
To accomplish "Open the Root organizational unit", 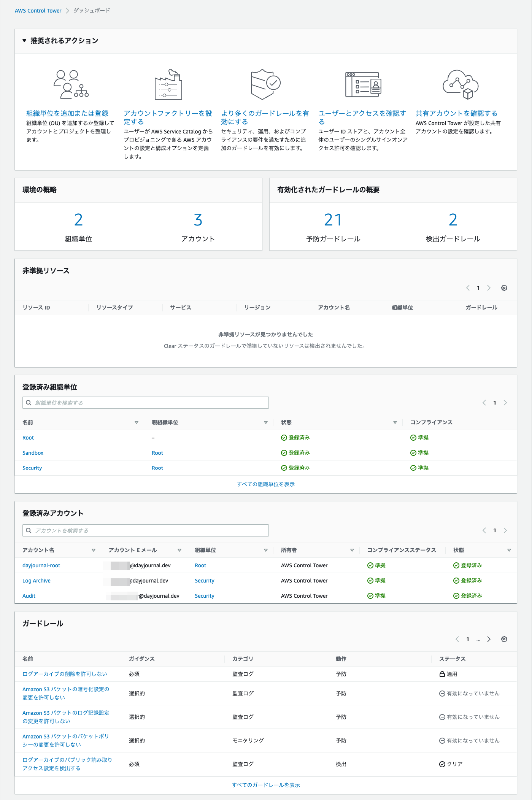I will (28, 438).
